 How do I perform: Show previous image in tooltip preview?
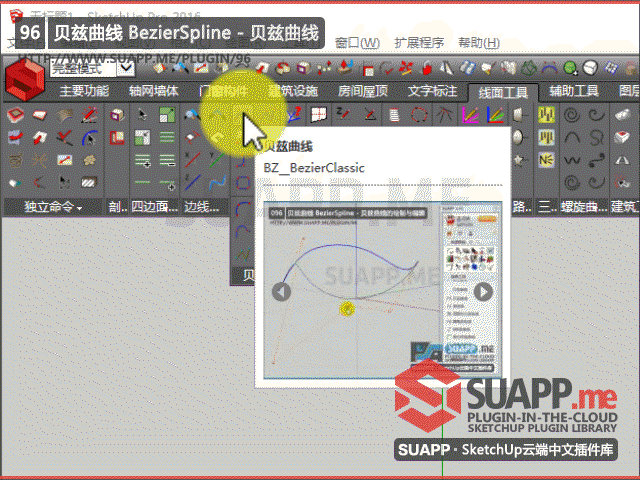[x=281, y=291]
